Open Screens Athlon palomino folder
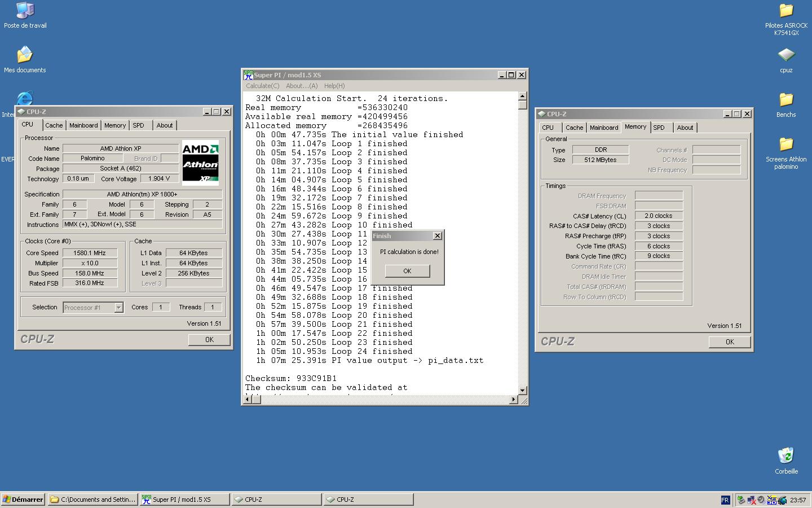 (x=786, y=153)
